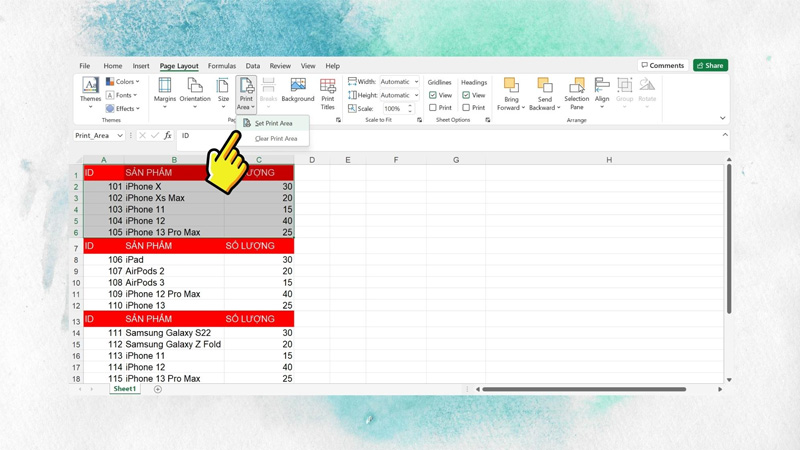Viewport: 800px width, 450px height.
Task: Open the Orientation options
Action: coord(195,92)
